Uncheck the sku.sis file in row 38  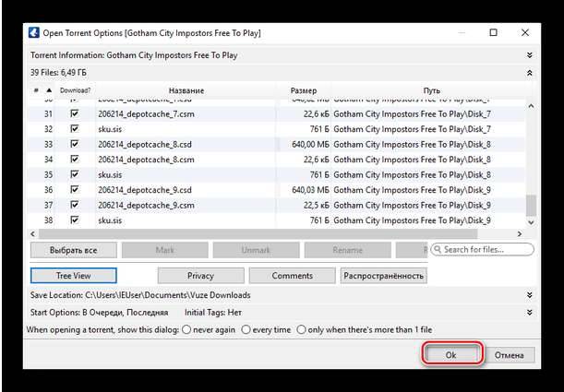click(x=74, y=220)
